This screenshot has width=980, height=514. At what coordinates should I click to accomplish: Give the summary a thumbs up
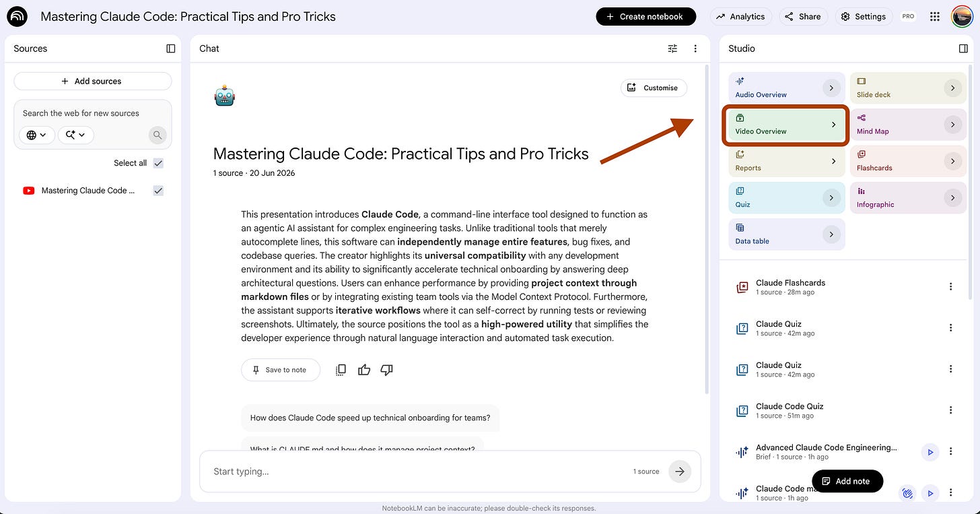pos(364,370)
